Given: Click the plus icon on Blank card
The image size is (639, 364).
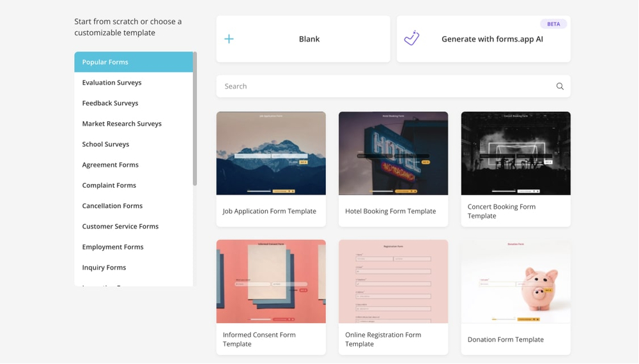Looking at the screenshot, I should click(229, 39).
